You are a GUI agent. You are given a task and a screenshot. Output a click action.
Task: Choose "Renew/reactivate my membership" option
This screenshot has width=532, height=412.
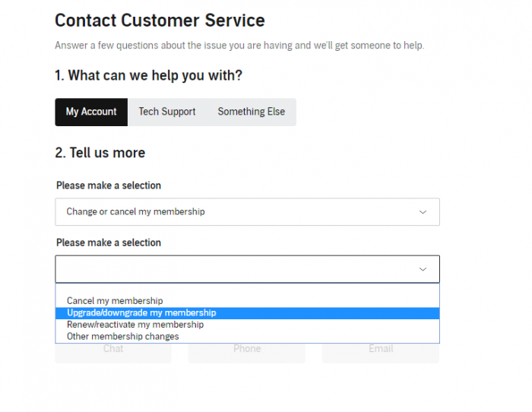pos(135,325)
